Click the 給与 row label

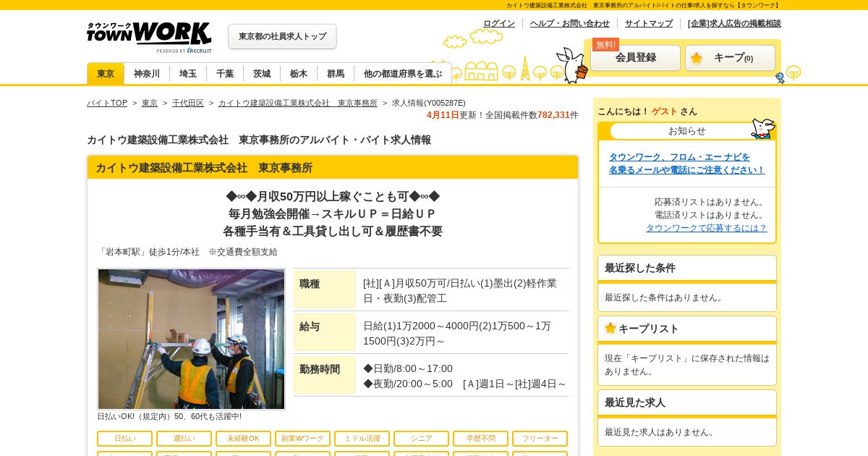tap(325, 332)
